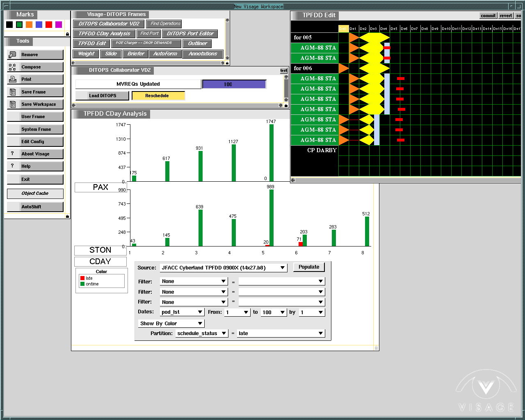Toggle the lock in TPFDD CDay Analysis frame

coord(376,348)
